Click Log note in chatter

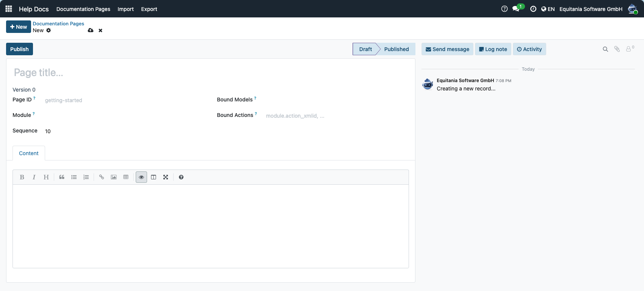click(493, 49)
